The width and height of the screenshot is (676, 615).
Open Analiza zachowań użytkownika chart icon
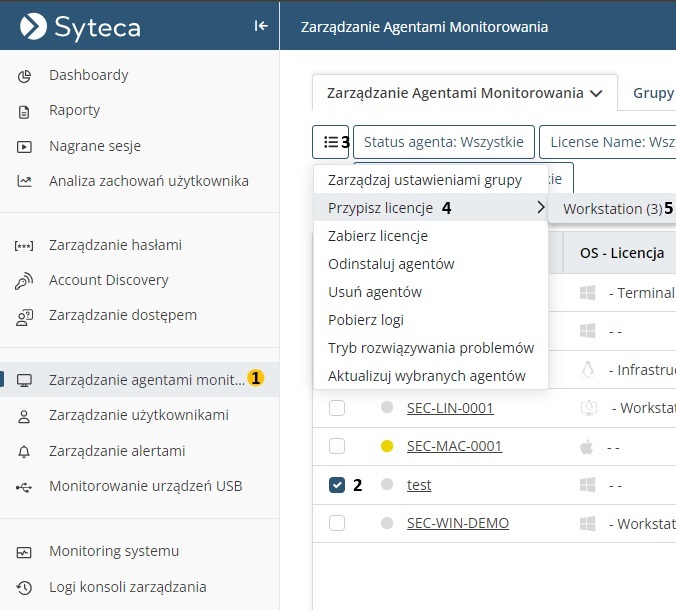point(25,182)
